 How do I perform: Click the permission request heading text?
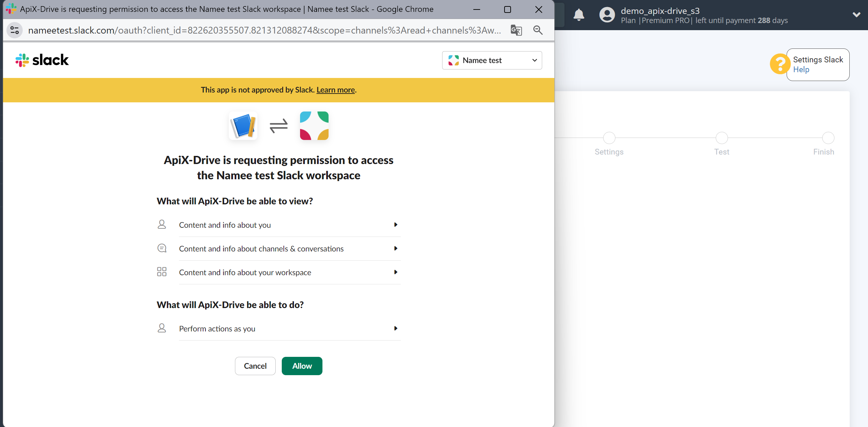coord(279,168)
